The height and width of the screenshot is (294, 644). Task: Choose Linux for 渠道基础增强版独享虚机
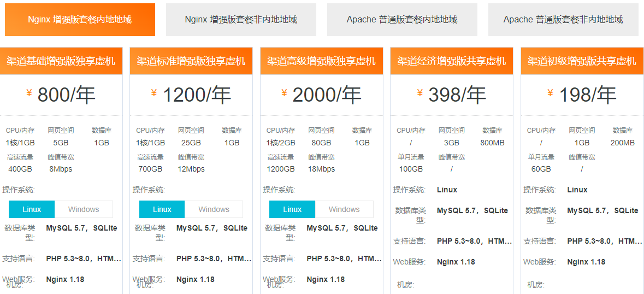[32, 209]
